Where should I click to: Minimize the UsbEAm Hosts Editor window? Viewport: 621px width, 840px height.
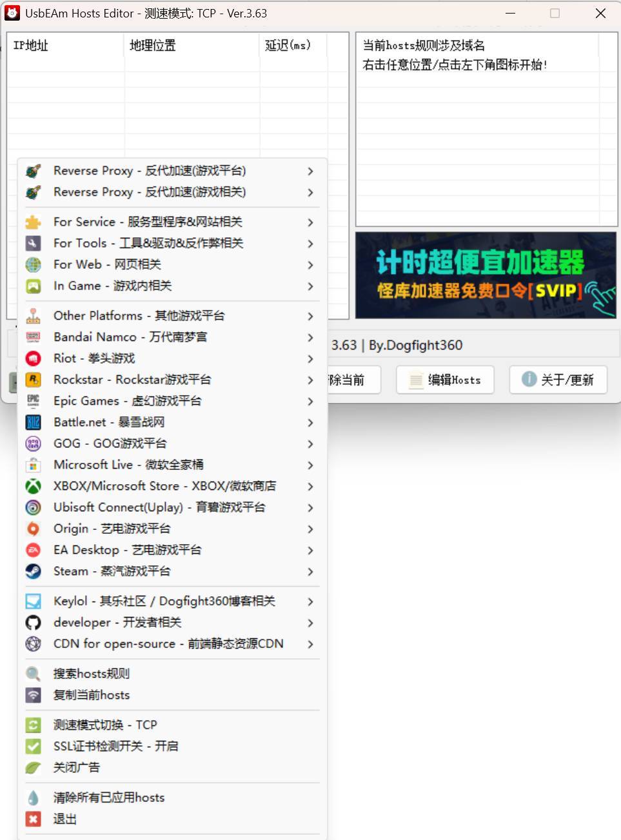coord(510,13)
